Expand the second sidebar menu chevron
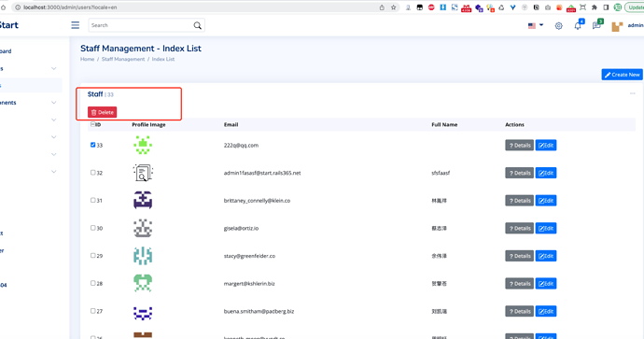644x339 pixels. point(54,68)
